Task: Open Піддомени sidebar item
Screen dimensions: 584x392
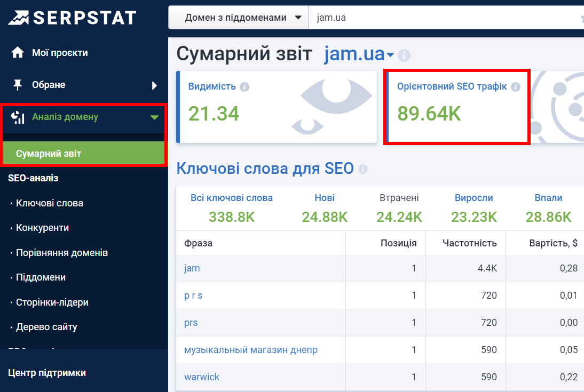Action: click(x=41, y=277)
